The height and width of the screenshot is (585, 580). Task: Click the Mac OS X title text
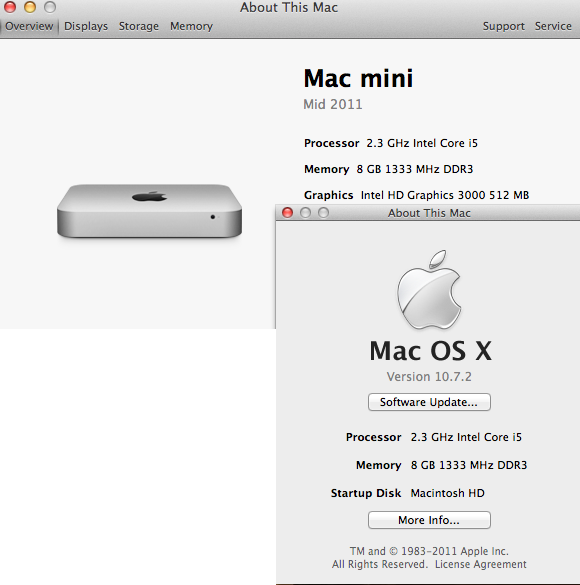(430, 351)
